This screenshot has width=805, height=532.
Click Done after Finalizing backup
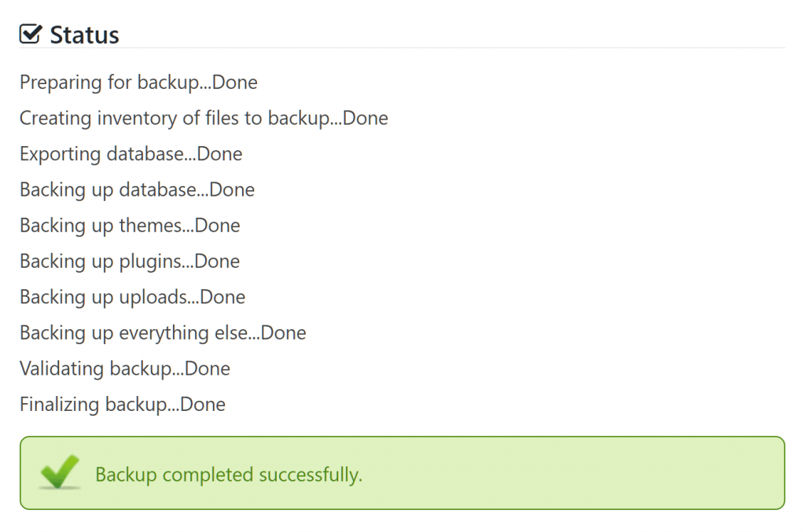point(203,405)
